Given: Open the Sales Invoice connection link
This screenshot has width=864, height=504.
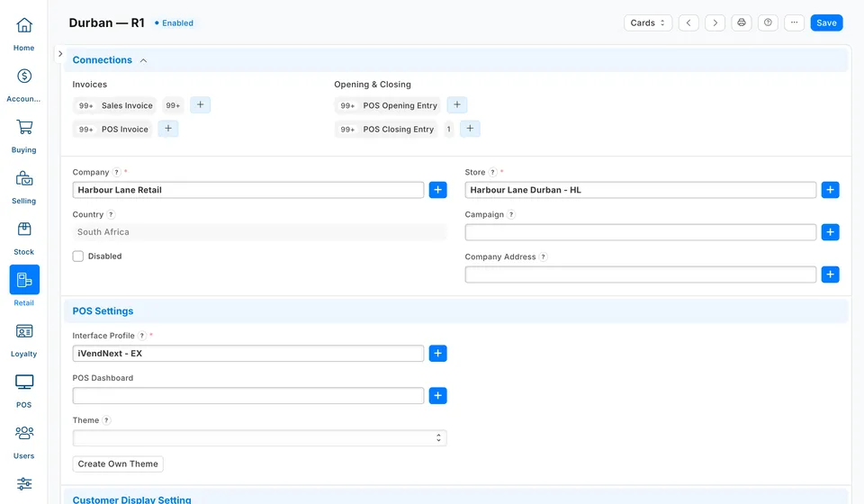Looking at the screenshot, I should [127, 105].
